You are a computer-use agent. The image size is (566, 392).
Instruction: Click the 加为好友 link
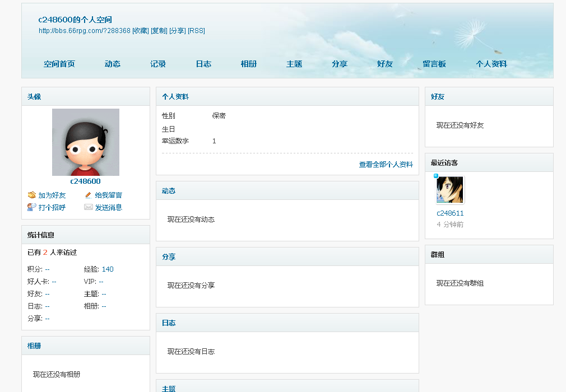coord(52,195)
